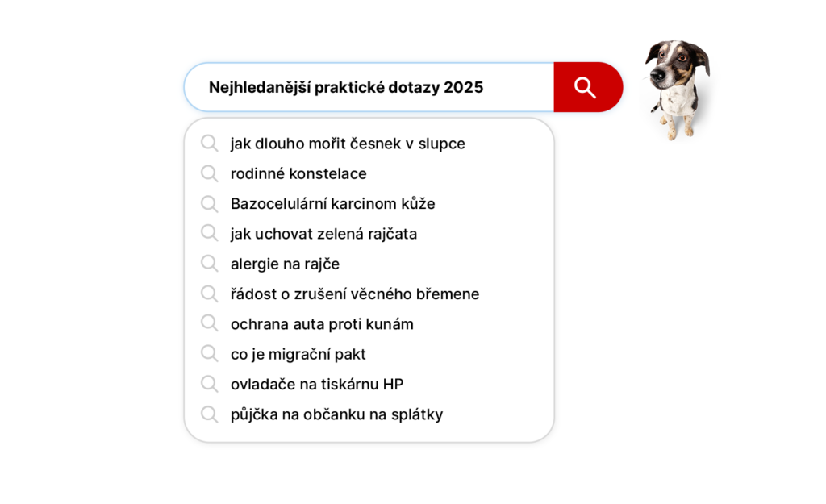Open suggestion "ochrana auta proti kunám"

pos(322,324)
